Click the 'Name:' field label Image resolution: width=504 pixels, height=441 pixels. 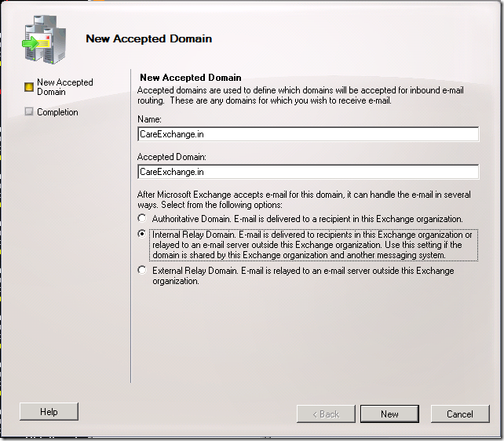pyautogui.click(x=149, y=119)
